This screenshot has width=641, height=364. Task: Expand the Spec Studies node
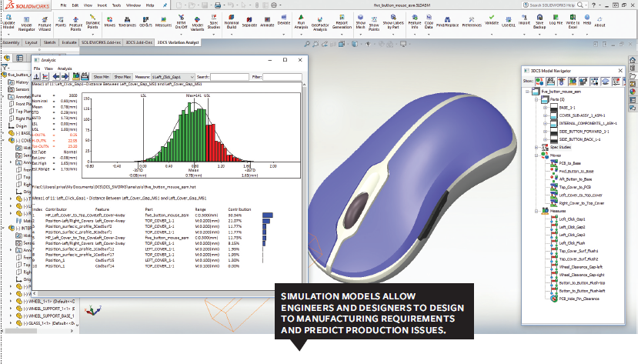[536, 147]
